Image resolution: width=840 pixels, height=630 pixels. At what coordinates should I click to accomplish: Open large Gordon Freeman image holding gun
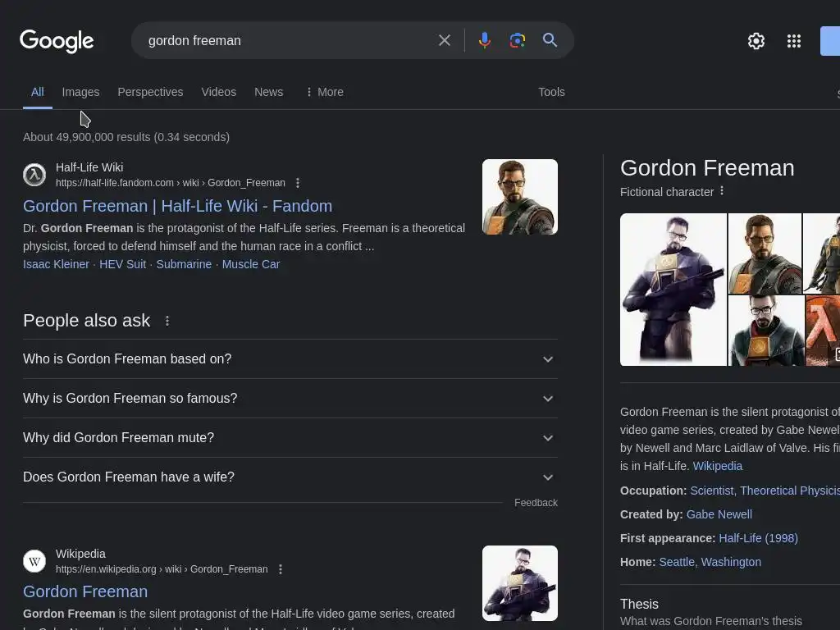[673, 290]
